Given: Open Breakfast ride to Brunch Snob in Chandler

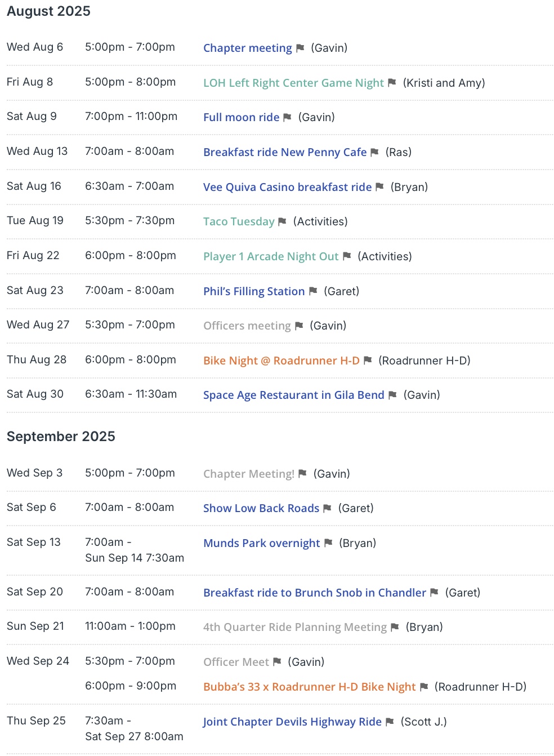Looking at the screenshot, I should click(315, 593).
